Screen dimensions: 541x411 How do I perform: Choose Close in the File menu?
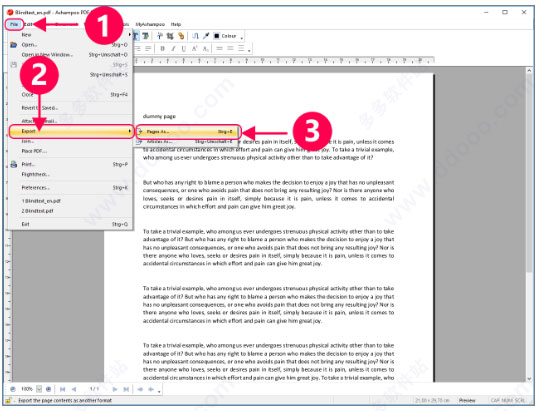[70, 95]
